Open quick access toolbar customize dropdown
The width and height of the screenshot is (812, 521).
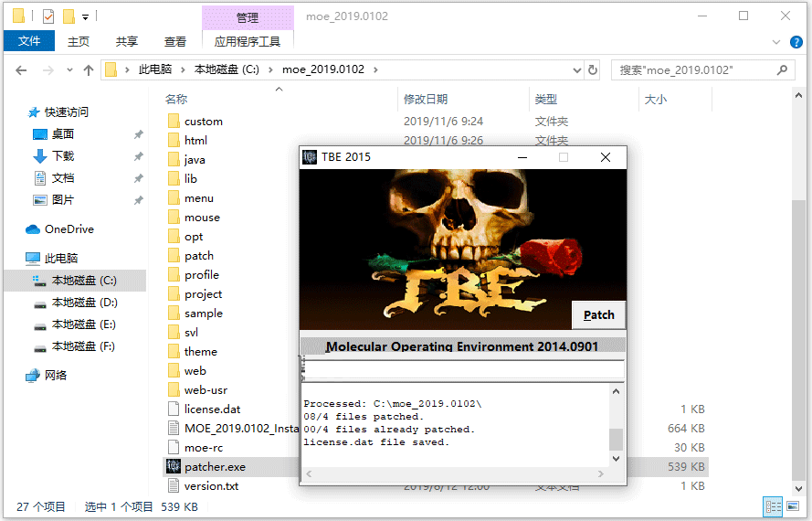(x=86, y=17)
